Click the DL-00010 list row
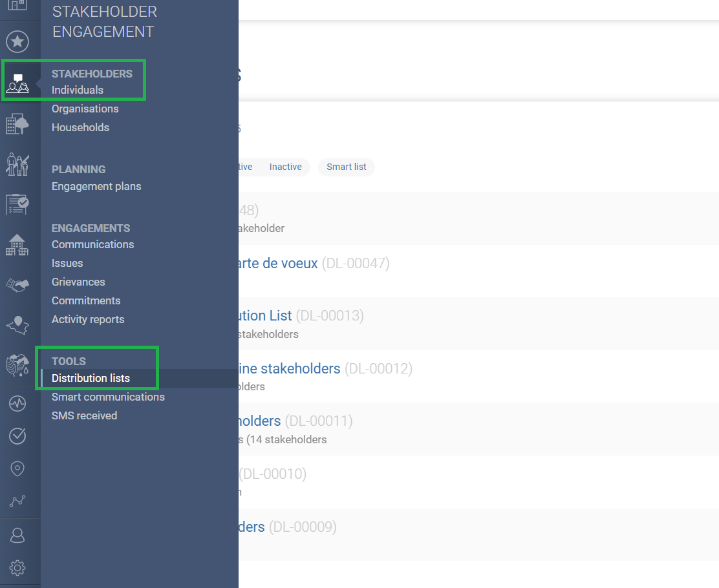Viewport: 719px width, 588px height. point(478,481)
